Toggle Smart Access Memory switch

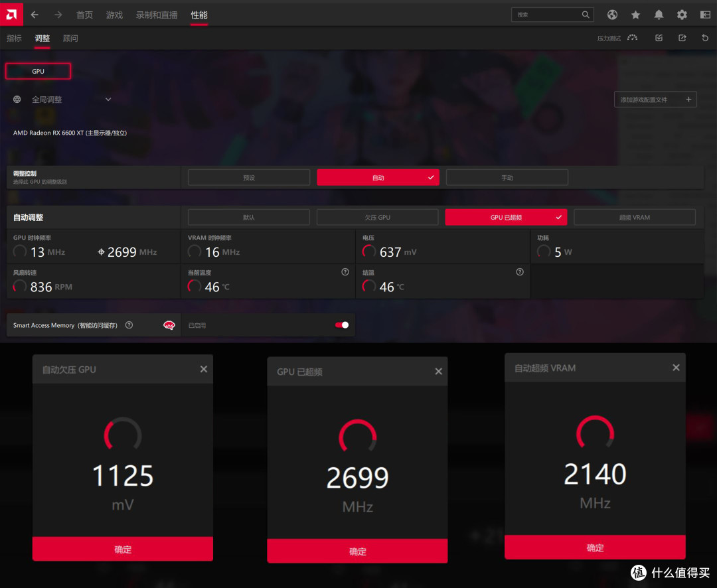click(342, 325)
